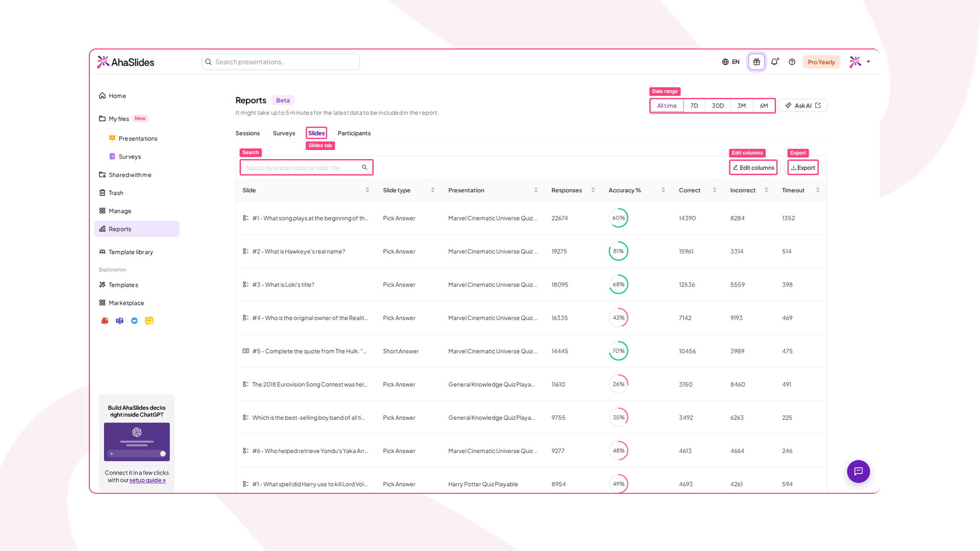Click the Edit columns button
The width and height of the screenshot is (980, 551).
(x=753, y=167)
